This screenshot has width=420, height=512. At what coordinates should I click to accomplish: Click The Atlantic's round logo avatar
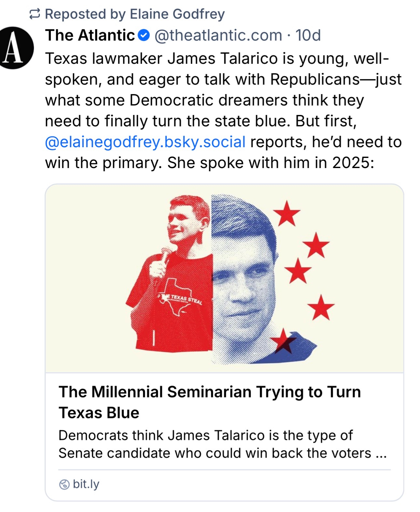[14, 48]
